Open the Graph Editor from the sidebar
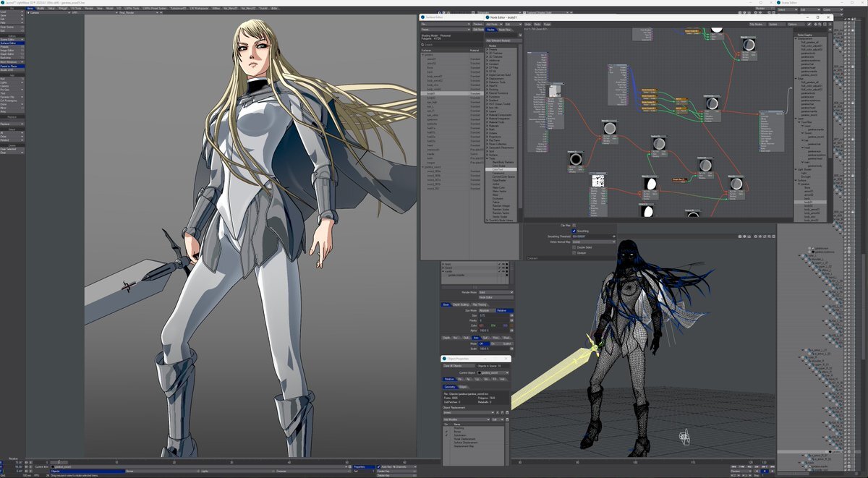The image size is (868, 478). [12, 54]
